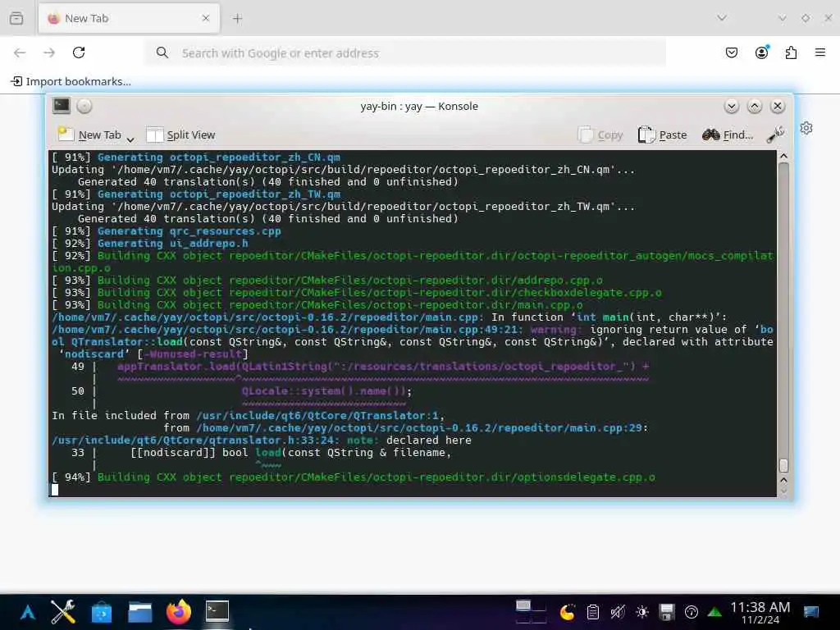Expand the Konsole New Tab dropdown arrow
The width and height of the screenshot is (840, 630).
click(x=130, y=139)
